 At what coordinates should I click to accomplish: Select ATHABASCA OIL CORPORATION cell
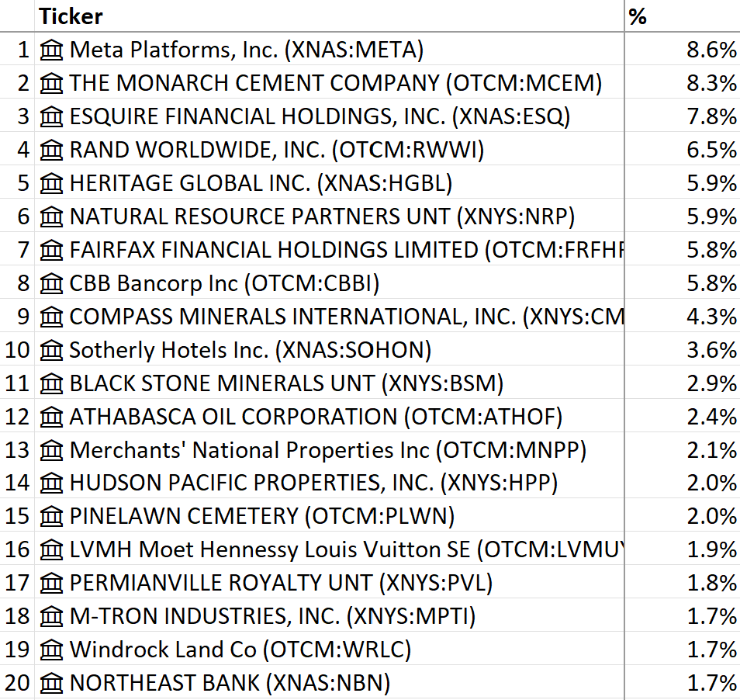tap(330, 416)
